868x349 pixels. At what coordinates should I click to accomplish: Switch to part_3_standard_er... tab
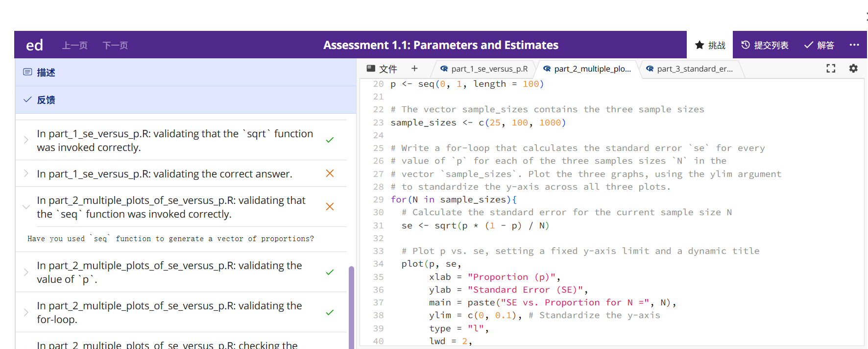click(x=690, y=69)
